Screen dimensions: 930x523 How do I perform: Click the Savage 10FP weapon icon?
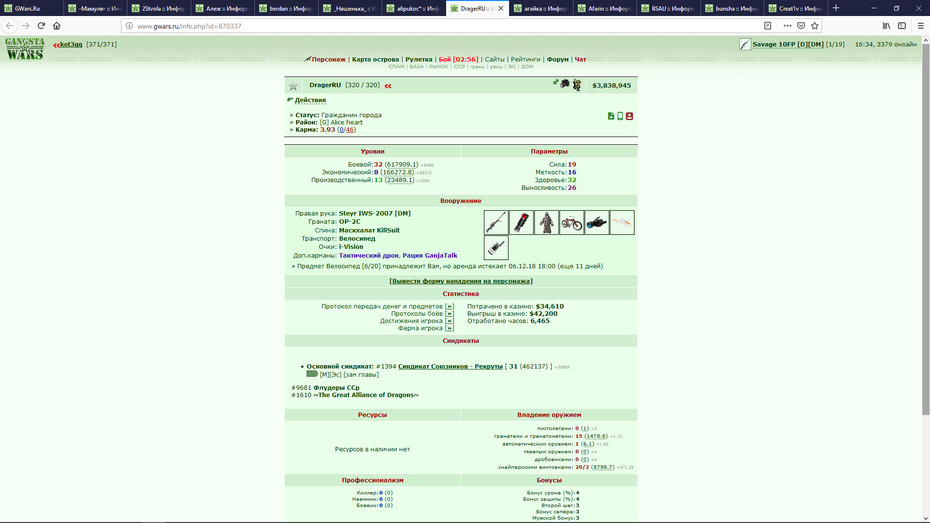click(x=745, y=44)
